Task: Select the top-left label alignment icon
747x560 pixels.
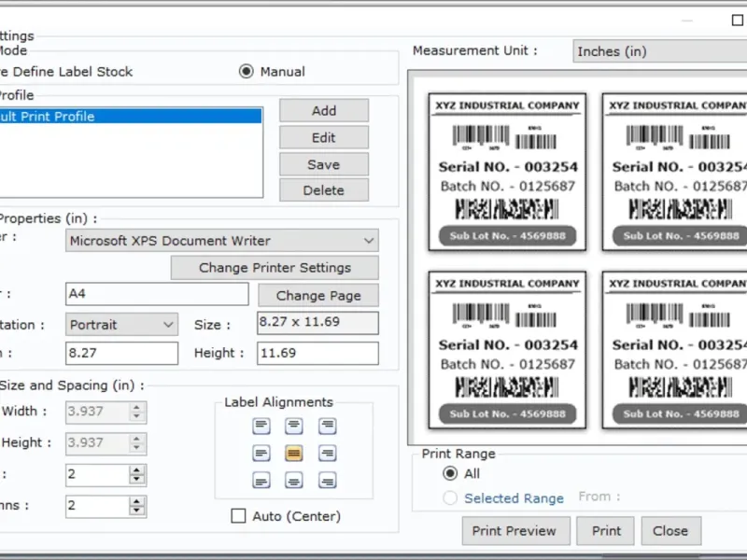Action: [261, 427]
